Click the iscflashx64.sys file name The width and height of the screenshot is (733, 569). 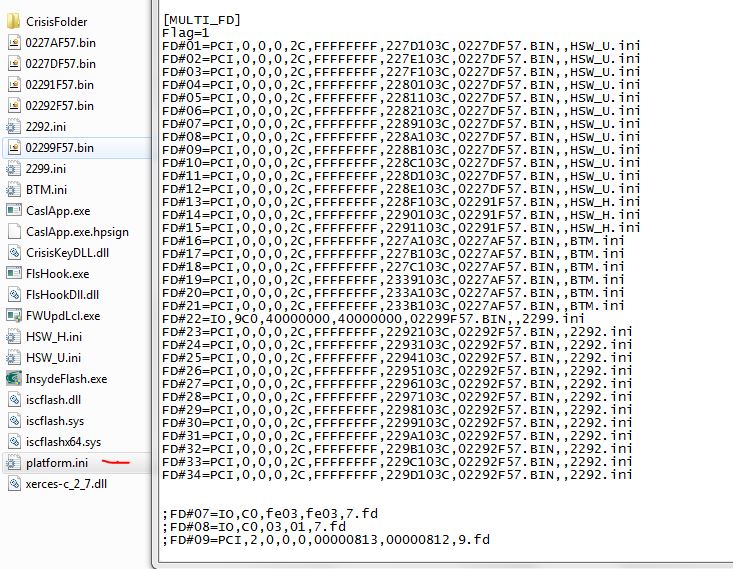click(x=64, y=442)
